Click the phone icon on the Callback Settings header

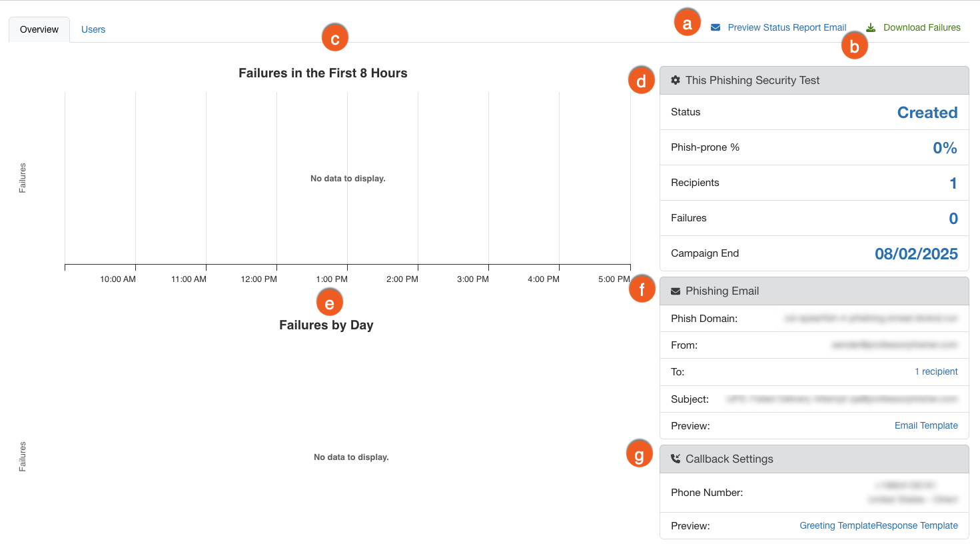pos(676,459)
